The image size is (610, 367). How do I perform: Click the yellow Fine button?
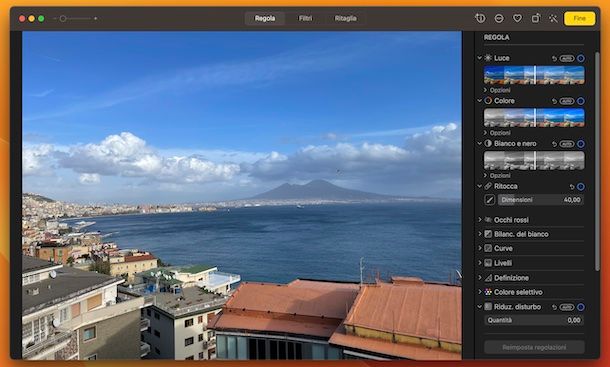pyautogui.click(x=579, y=18)
